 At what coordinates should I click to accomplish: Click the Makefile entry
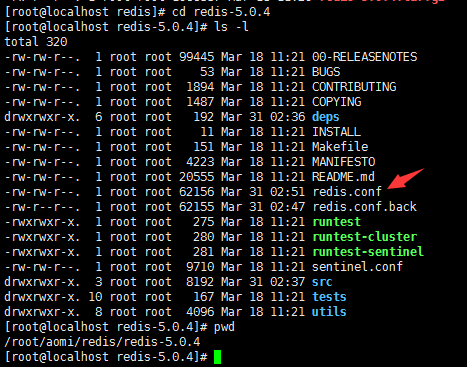pyautogui.click(x=340, y=147)
